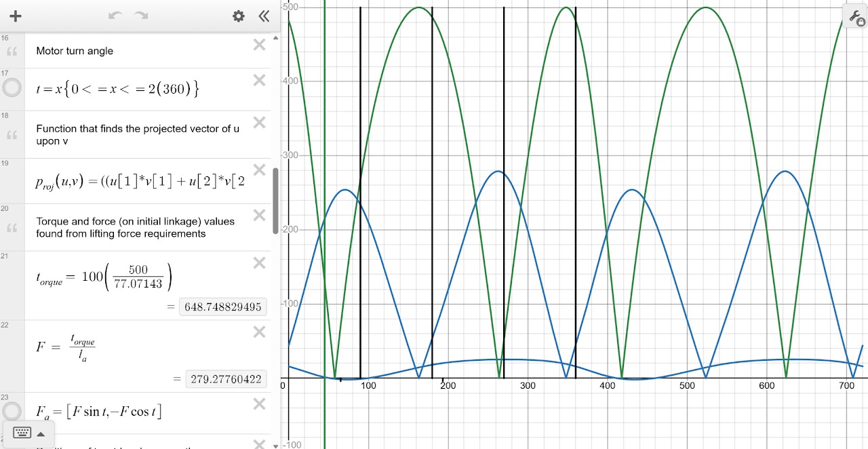Click the expression list scrollbar thumb

pos(275,201)
